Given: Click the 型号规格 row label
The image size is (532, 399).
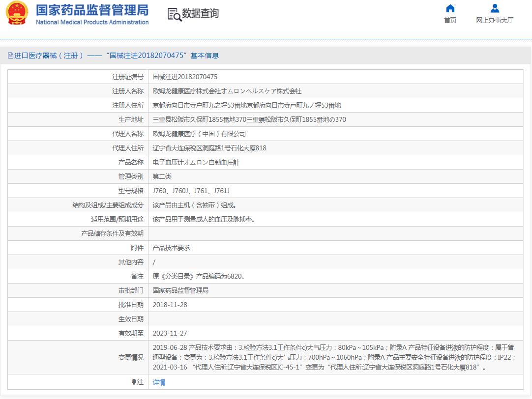Looking at the screenshot, I should point(131,191).
